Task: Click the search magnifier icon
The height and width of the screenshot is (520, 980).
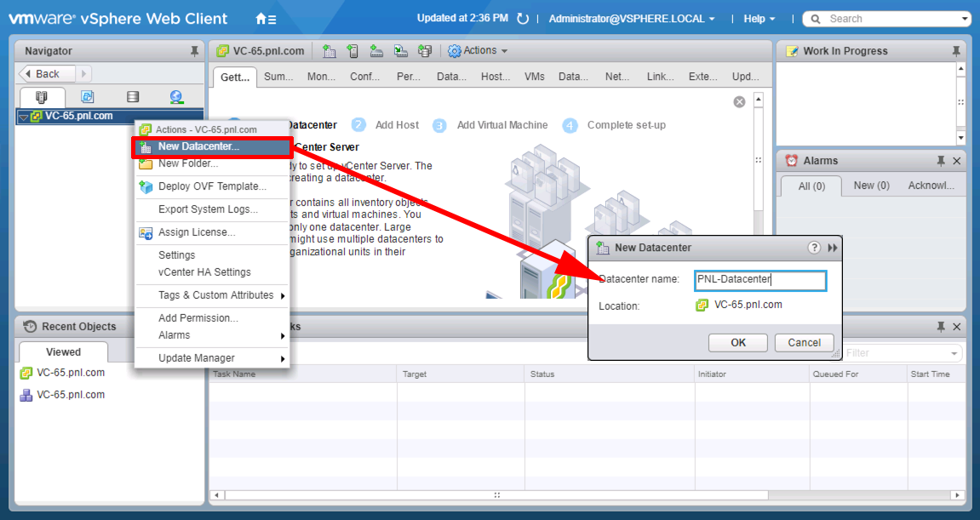Action: (x=816, y=19)
